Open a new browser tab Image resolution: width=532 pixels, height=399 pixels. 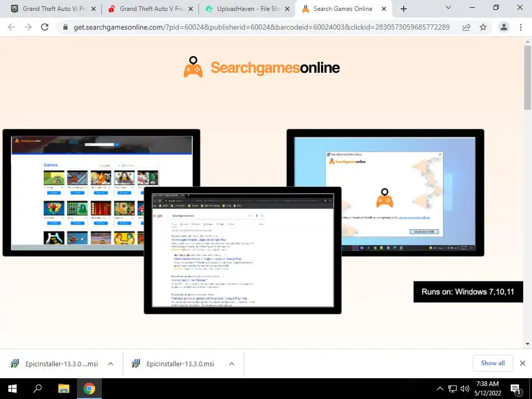403,9
